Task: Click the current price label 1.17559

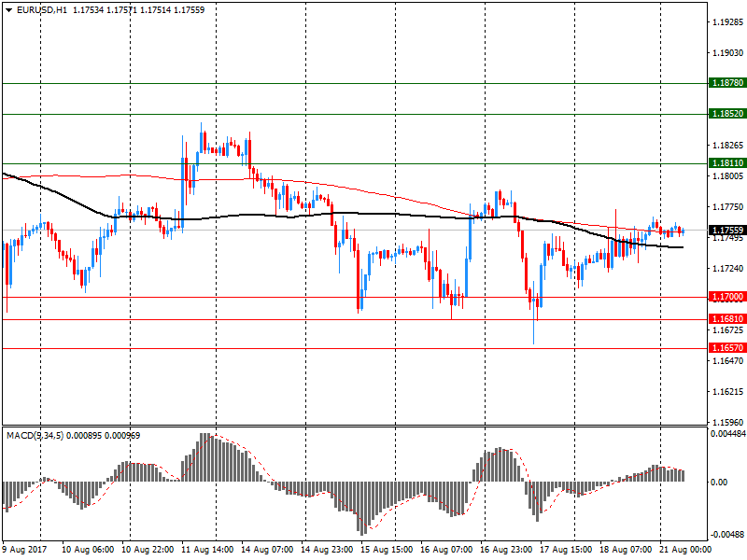Action: pyautogui.click(x=727, y=231)
